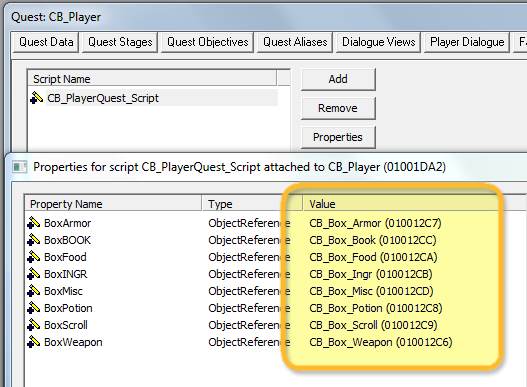This screenshot has width=527, height=387.
Task: Click value CB_Box_Armor (010012C7)
Action: pyautogui.click(x=375, y=223)
